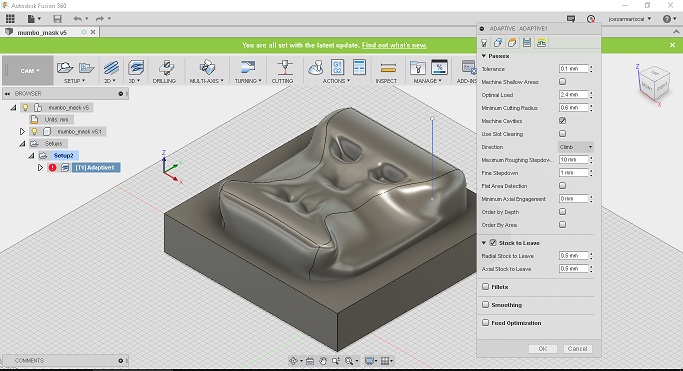Screen dimensions: 683x371
Task: Click the Simulate icon under Actions
Action: point(315,67)
